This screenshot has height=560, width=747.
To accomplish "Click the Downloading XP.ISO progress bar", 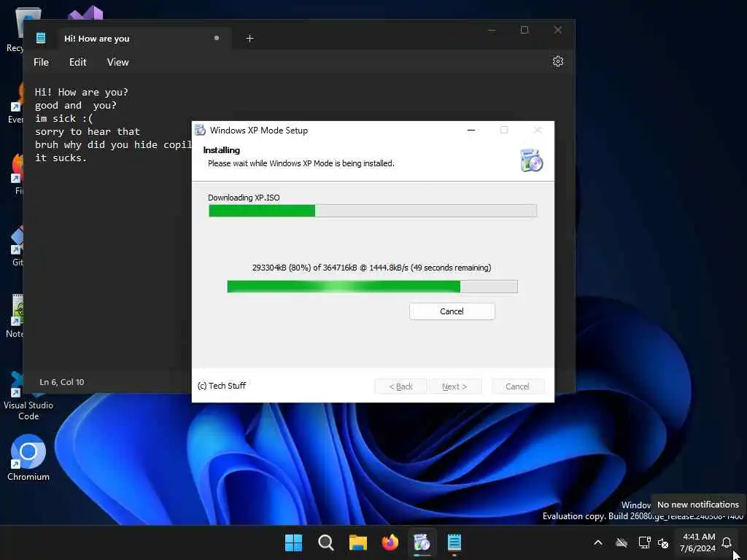I will (x=373, y=211).
